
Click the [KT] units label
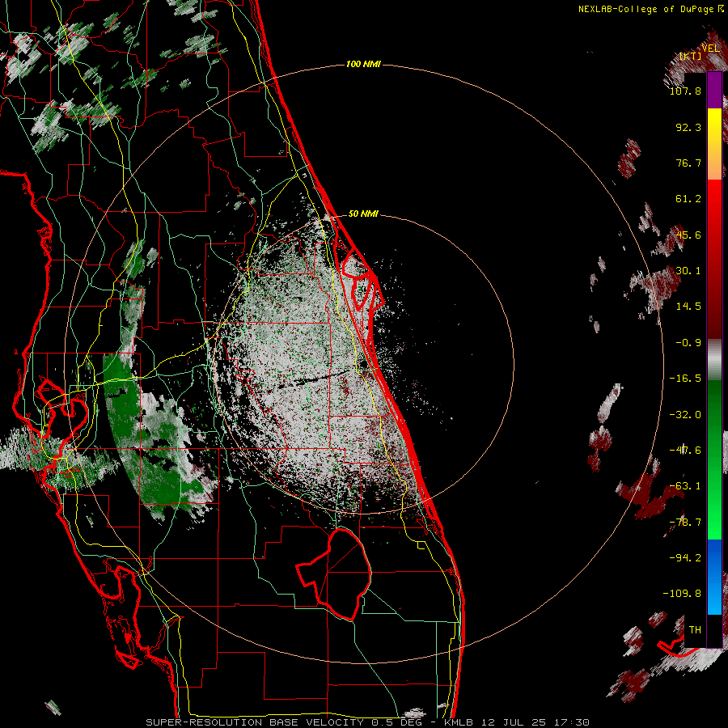(x=690, y=56)
